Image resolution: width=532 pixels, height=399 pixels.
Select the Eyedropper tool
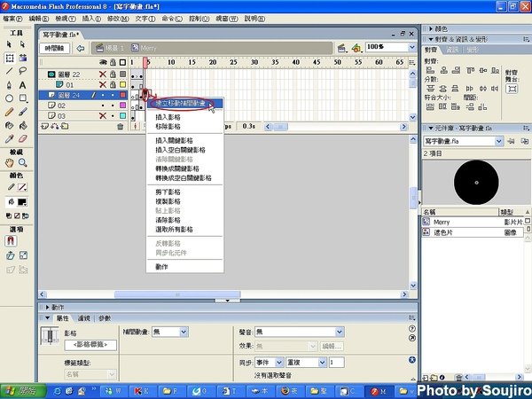(x=9, y=139)
